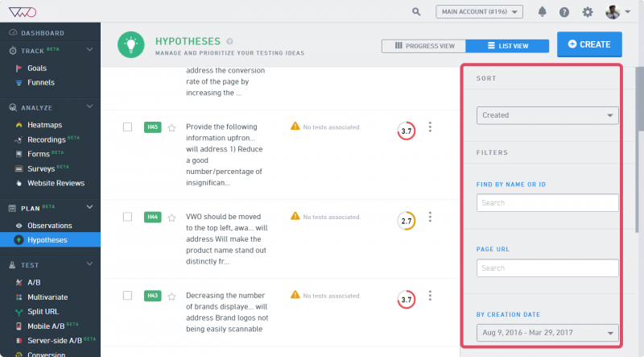This screenshot has width=644, height=357.
Task: Click the Find by Name or ID search field
Action: pyautogui.click(x=547, y=203)
